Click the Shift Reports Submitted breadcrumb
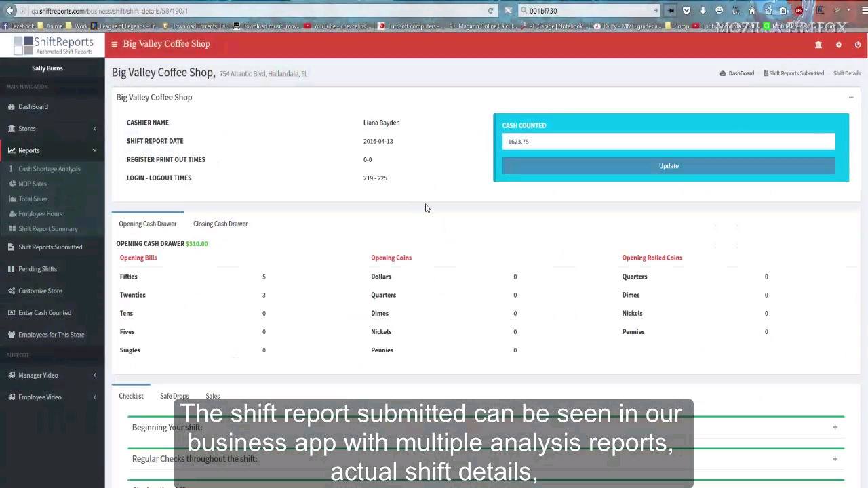The image size is (868, 488). pos(793,73)
